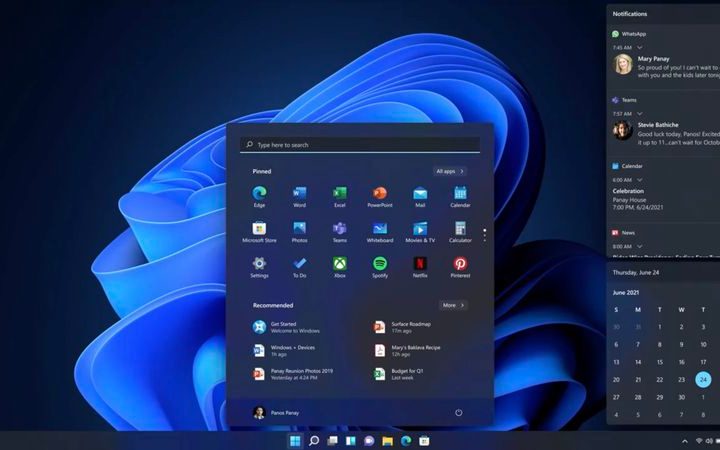Open Panos Panay user account button

(276, 412)
